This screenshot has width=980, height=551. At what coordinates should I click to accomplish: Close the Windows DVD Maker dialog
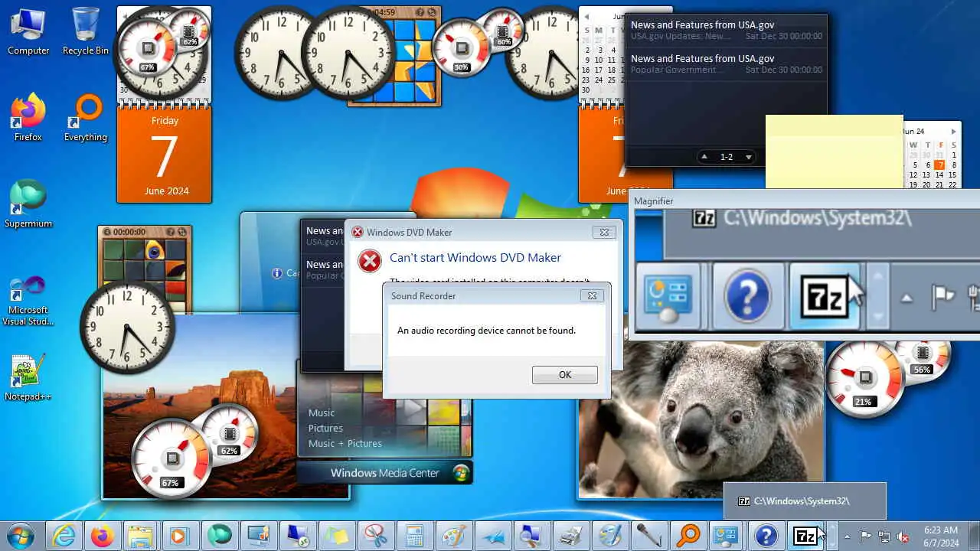[603, 232]
